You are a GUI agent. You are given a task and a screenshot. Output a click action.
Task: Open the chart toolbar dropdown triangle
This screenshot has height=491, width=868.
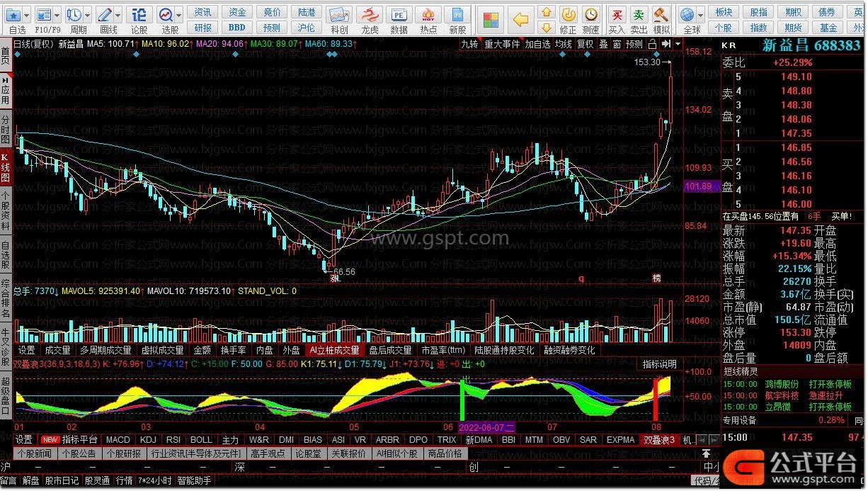[x=678, y=44]
